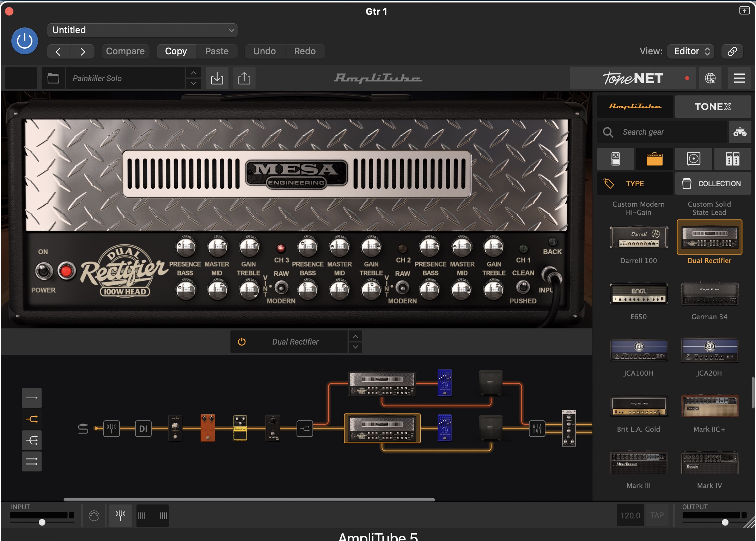
Task: Open the preset browser folder icon
Action: click(53, 78)
